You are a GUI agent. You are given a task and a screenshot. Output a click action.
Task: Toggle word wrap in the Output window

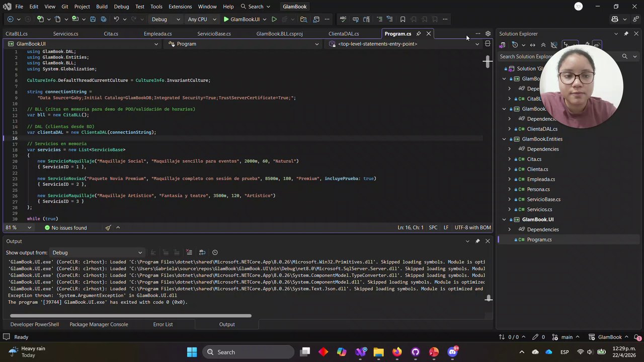[x=202, y=252]
